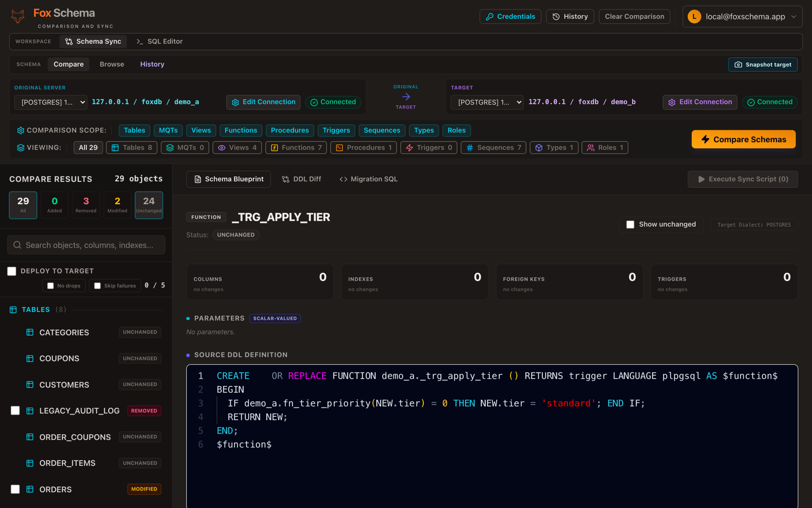This screenshot has width=812, height=508.
Task: Toggle the Views comparison scope chip
Action: [201, 131]
